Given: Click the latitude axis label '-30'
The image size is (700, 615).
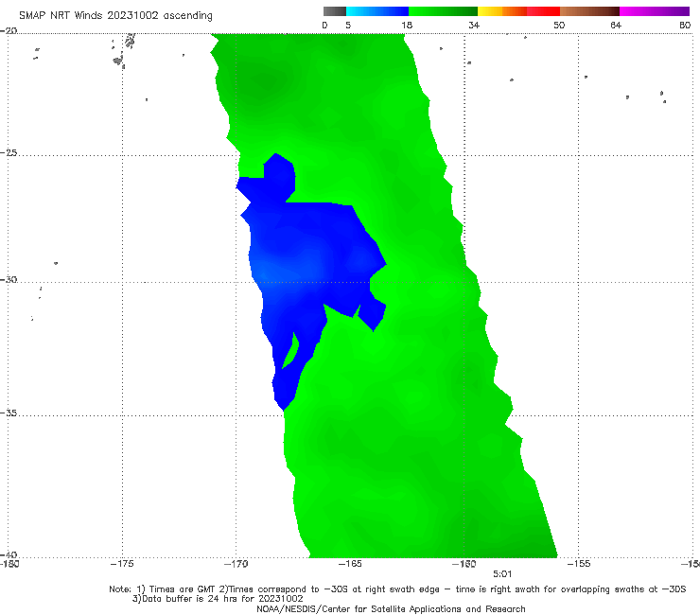Looking at the screenshot, I should point(9,279).
